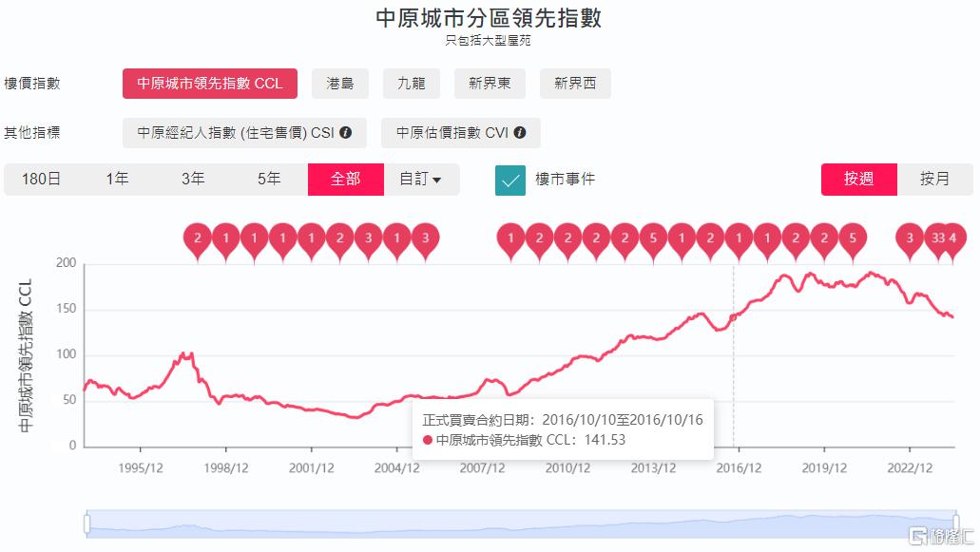This screenshot has height=552, width=980.
Task: Select the 180日 range tab
Action: point(41,180)
